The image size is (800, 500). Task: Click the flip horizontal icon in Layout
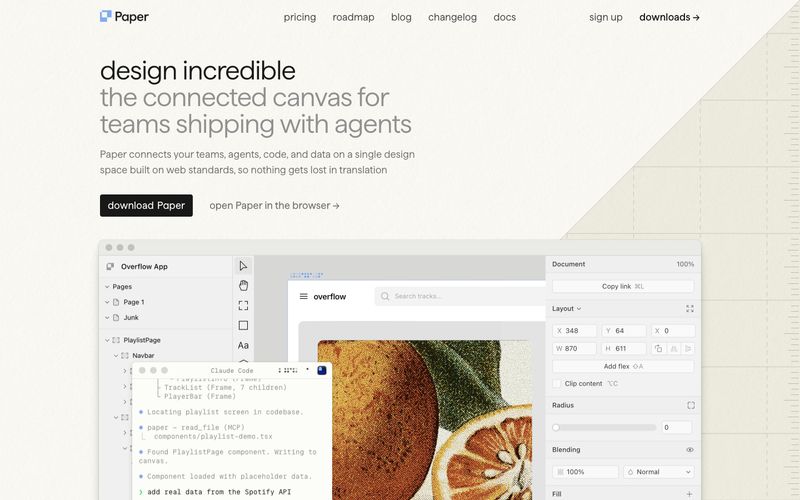tap(673, 348)
